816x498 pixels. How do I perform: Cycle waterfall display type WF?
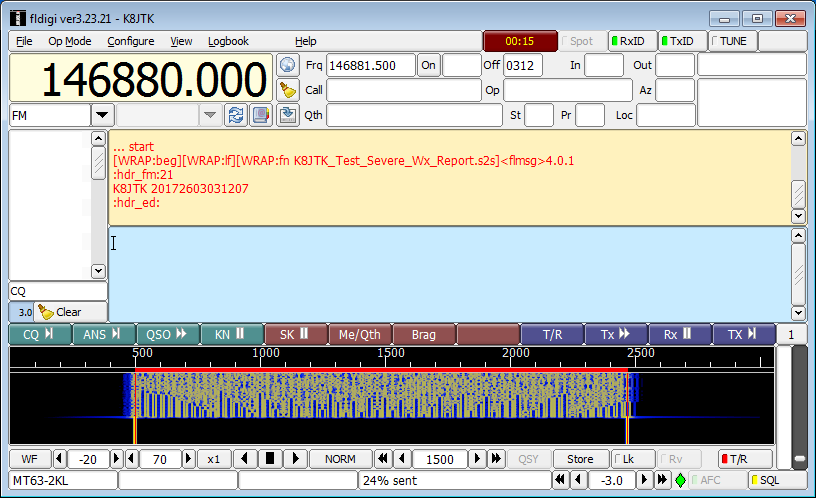point(30,459)
